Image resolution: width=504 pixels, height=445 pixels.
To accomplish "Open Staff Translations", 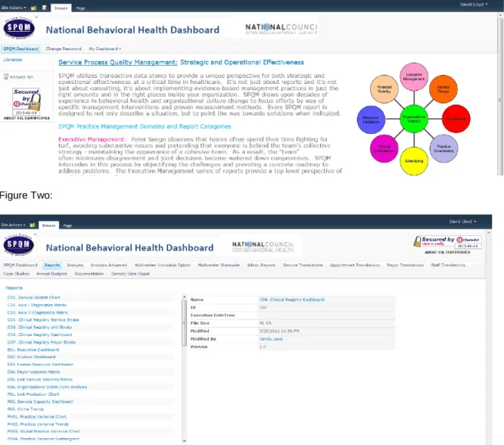I will [448, 265].
